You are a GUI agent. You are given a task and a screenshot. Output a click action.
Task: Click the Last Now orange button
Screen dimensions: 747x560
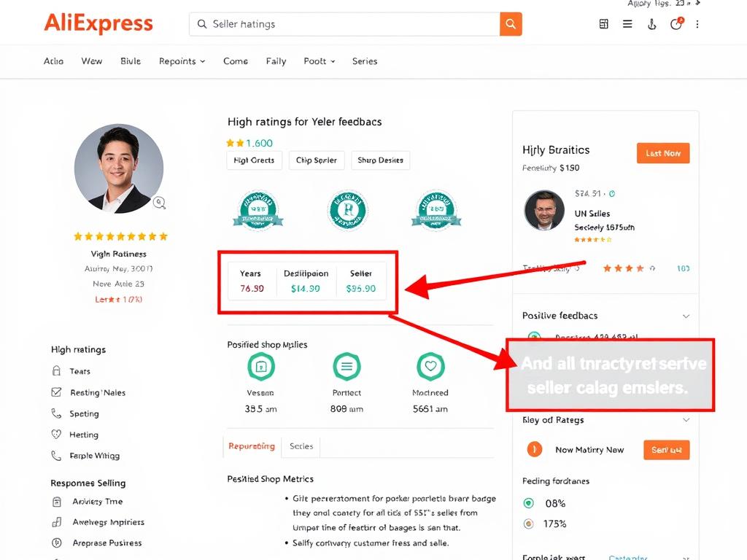coord(663,153)
